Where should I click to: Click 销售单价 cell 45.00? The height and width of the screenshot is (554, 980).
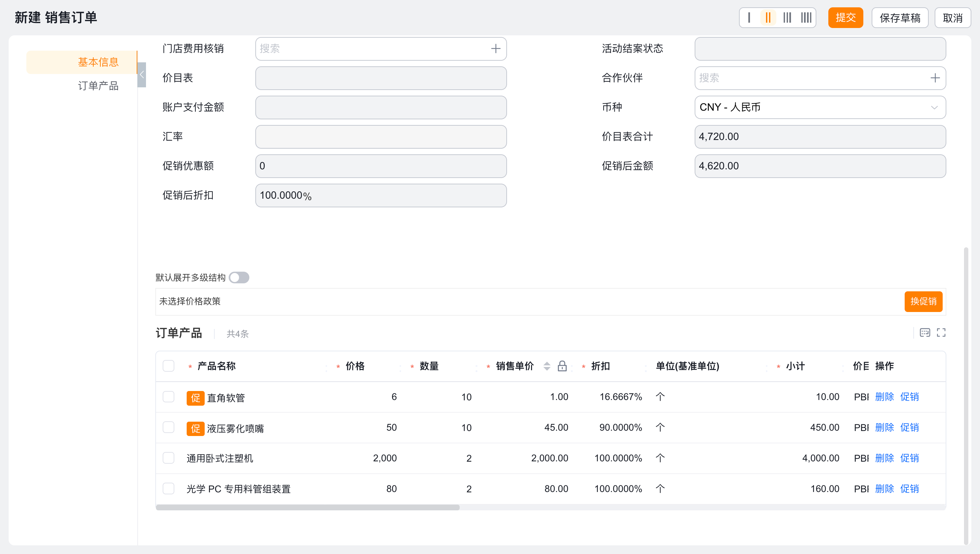556,427
